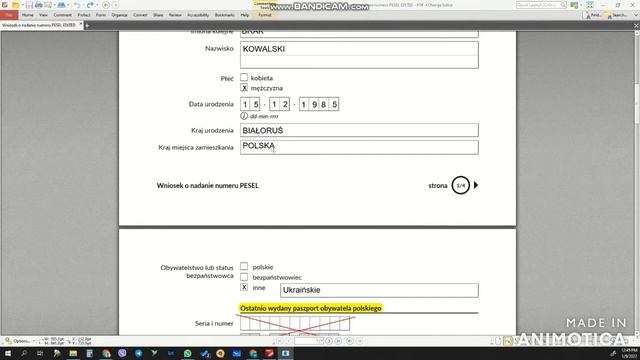Viewport: 640px width, 360px height.
Task: Open WhatsApp from the taskbar
Action: click(187, 353)
